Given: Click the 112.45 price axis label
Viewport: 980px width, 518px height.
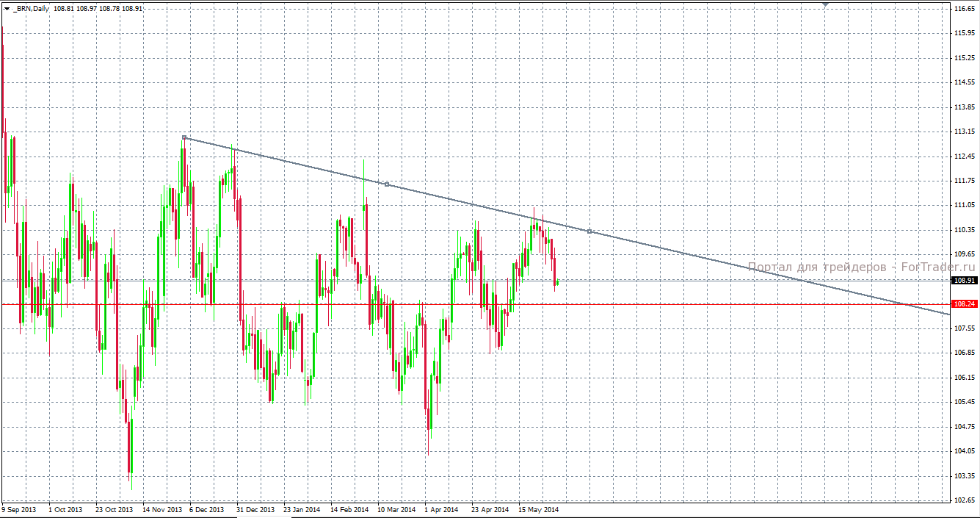Looking at the screenshot, I should point(965,157).
